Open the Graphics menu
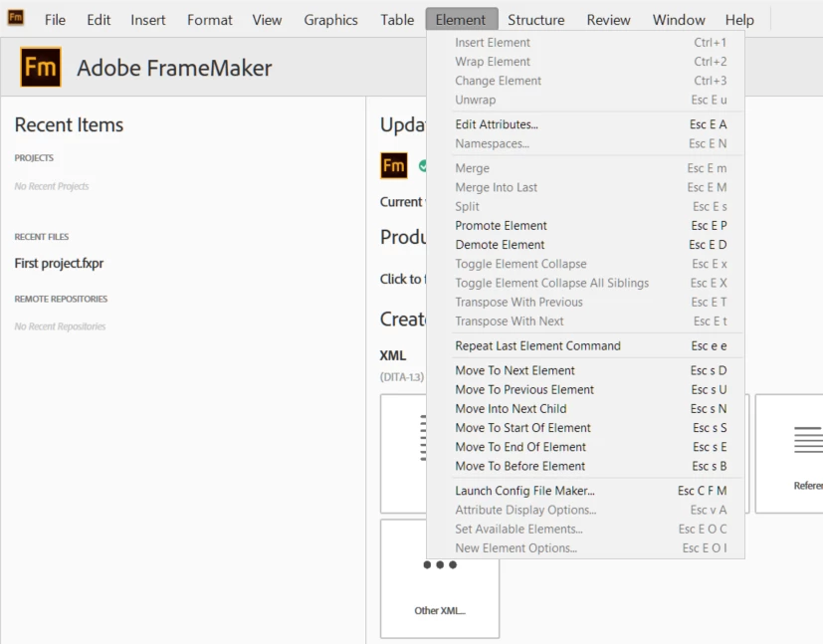The height and width of the screenshot is (644, 823). pyautogui.click(x=330, y=20)
